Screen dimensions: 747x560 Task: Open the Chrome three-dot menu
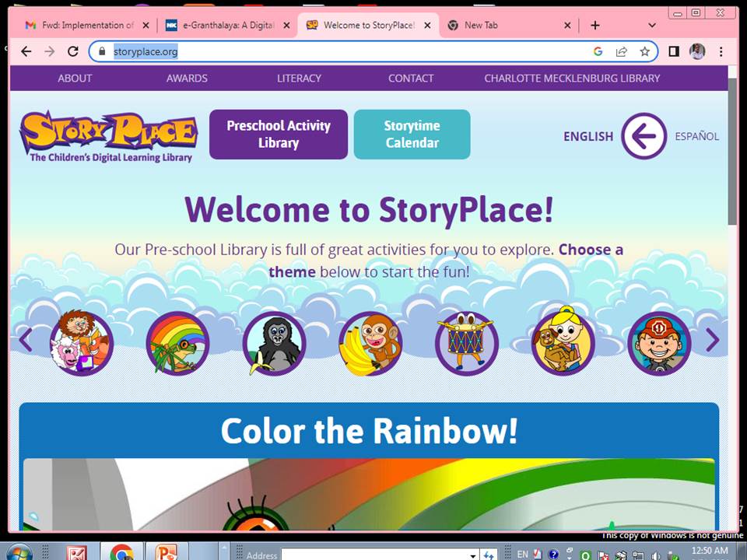point(721,51)
